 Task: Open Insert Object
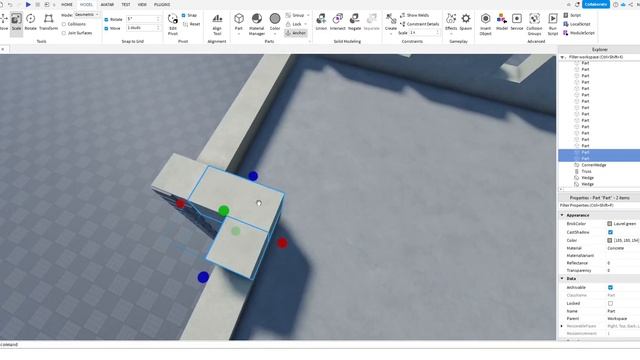click(x=485, y=24)
